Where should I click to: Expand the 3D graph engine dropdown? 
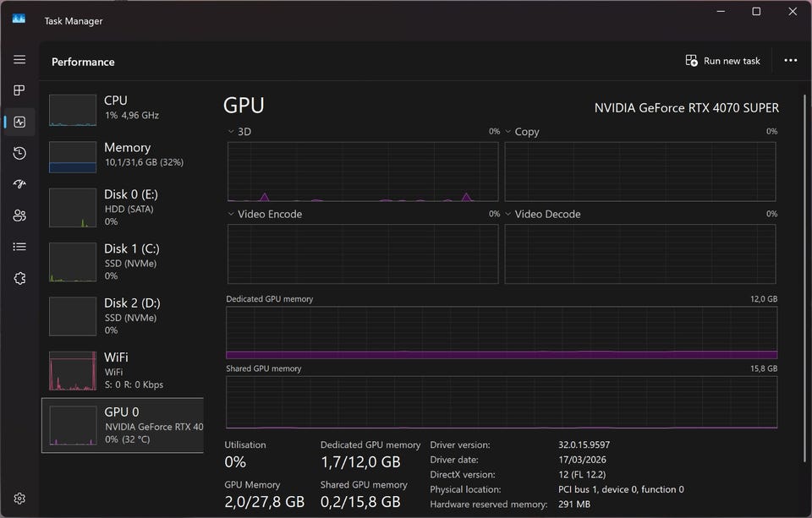tap(232, 132)
